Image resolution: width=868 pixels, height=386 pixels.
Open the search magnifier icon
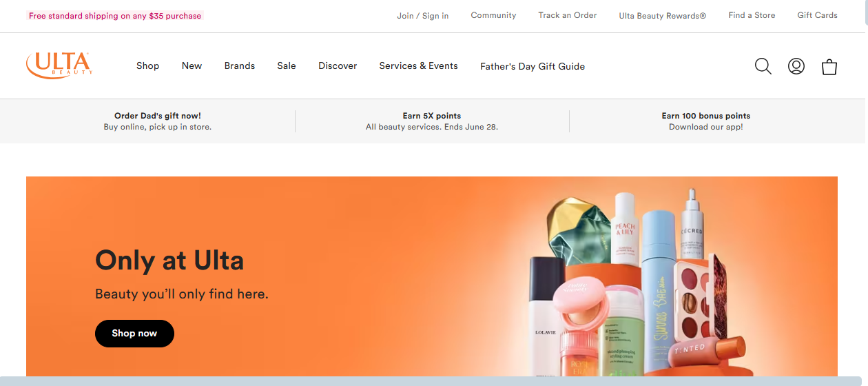click(x=763, y=66)
